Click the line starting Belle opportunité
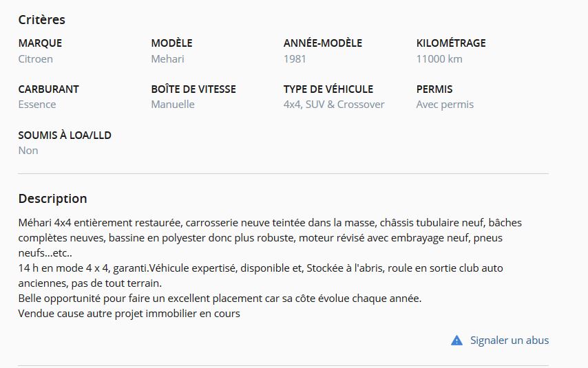 220,299
